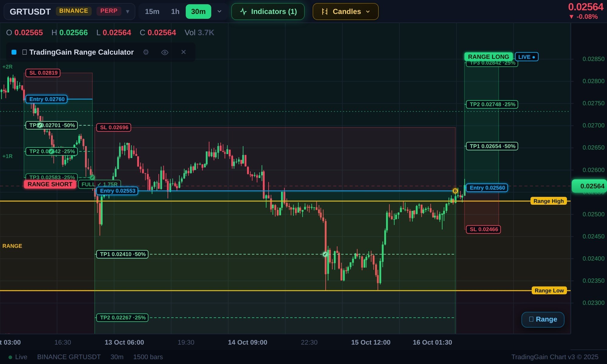The height and width of the screenshot is (364, 607).
Task: Expand the timeframe chevron dropdown
Action: tap(219, 12)
